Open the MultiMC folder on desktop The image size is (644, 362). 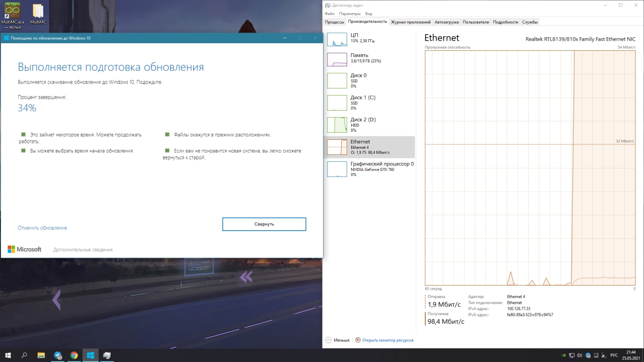tap(38, 15)
